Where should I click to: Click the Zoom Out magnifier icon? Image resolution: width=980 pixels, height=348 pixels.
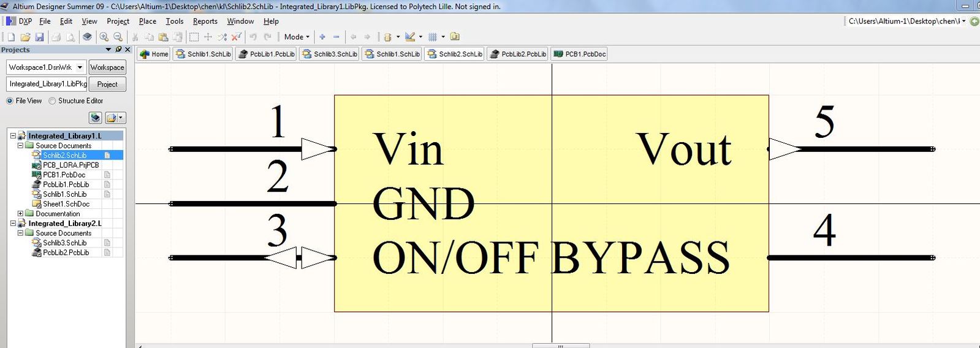tap(118, 37)
